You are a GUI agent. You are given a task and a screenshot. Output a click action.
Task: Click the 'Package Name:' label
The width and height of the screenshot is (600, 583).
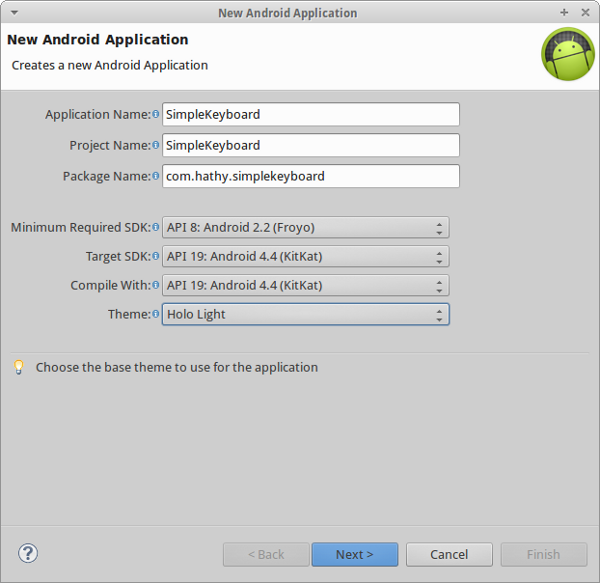(x=107, y=176)
